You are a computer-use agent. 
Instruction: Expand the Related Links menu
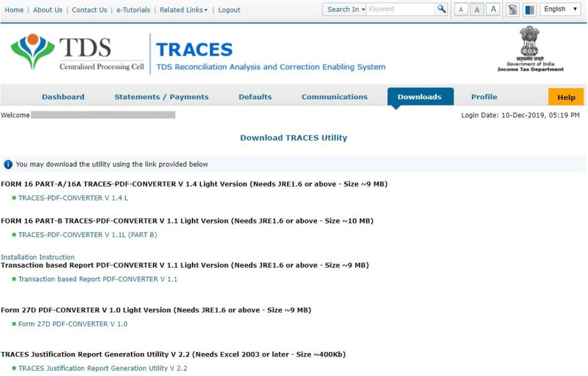[x=183, y=9]
